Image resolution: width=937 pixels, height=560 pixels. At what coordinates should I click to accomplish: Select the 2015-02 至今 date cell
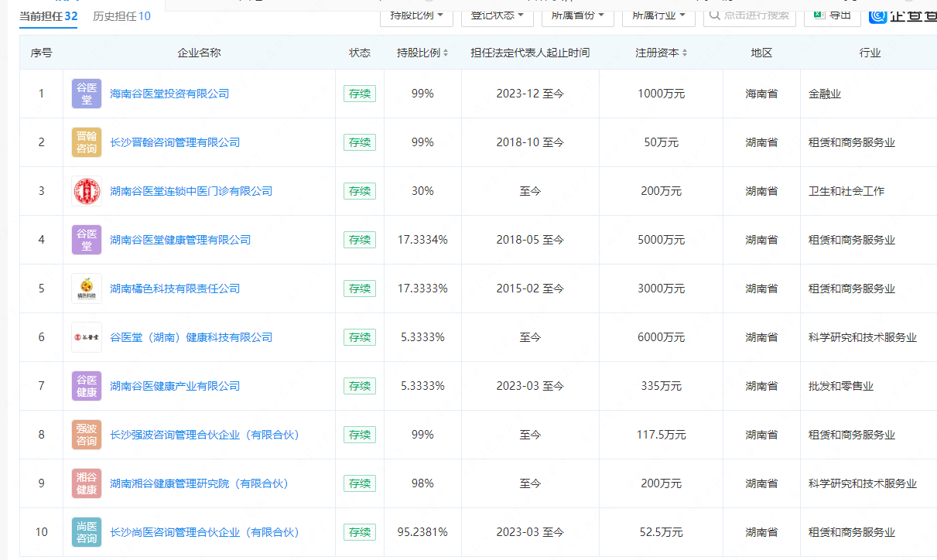point(530,289)
